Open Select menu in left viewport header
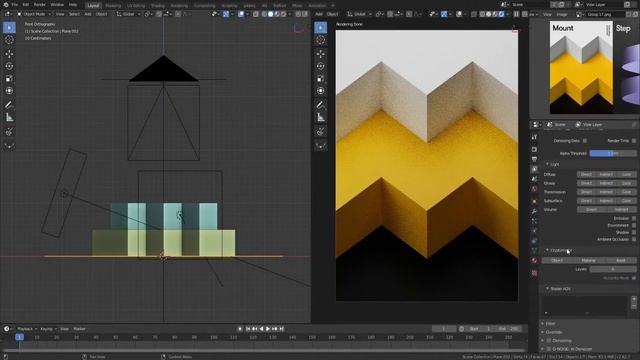 (74, 14)
